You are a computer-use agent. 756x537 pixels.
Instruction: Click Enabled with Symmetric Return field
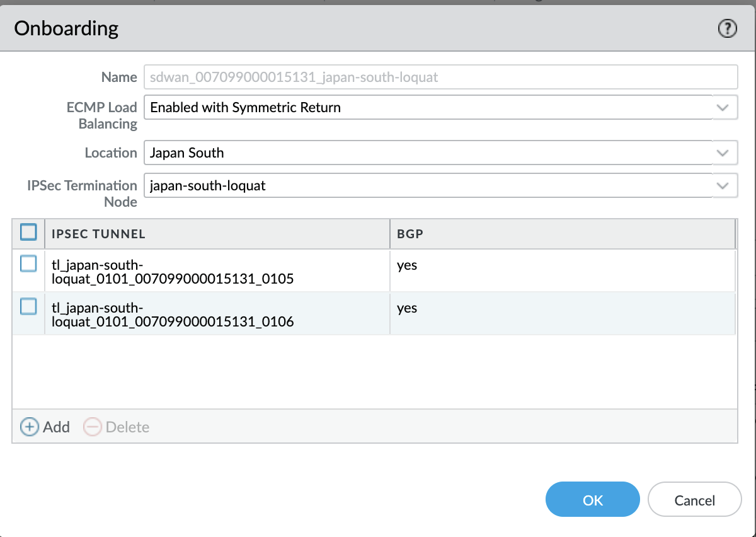click(428, 107)
